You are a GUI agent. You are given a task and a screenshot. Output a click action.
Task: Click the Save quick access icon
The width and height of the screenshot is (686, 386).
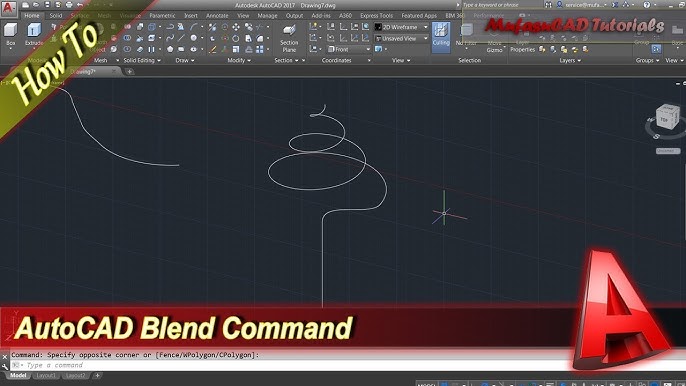click(47, 5)
